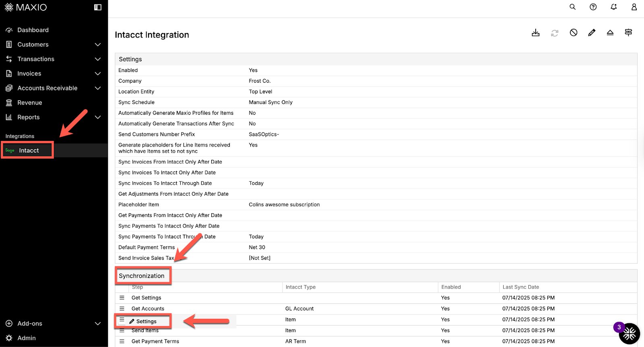This screenshot has height=347, width=644.
Task: Click the Intacct Type column header
Action: point(300,287)
